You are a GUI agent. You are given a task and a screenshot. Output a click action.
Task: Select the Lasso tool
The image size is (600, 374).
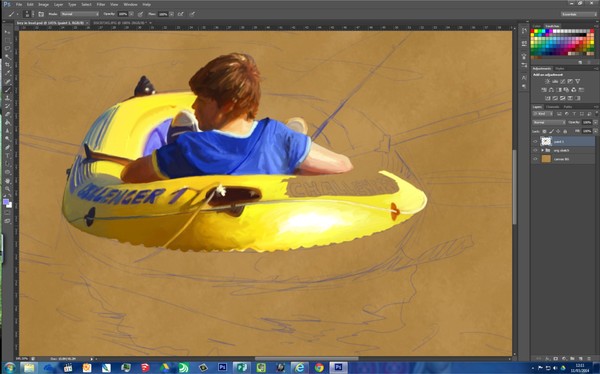click(8, 48)
